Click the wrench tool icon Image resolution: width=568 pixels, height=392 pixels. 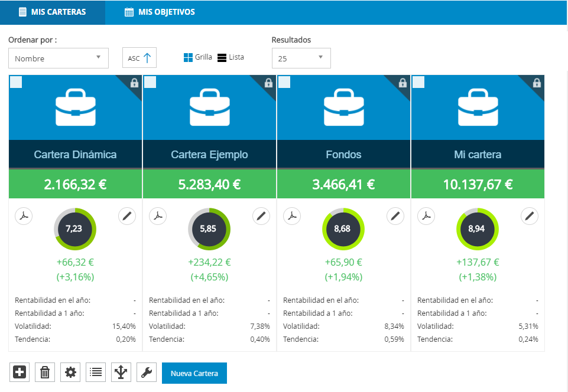[147, 373]
